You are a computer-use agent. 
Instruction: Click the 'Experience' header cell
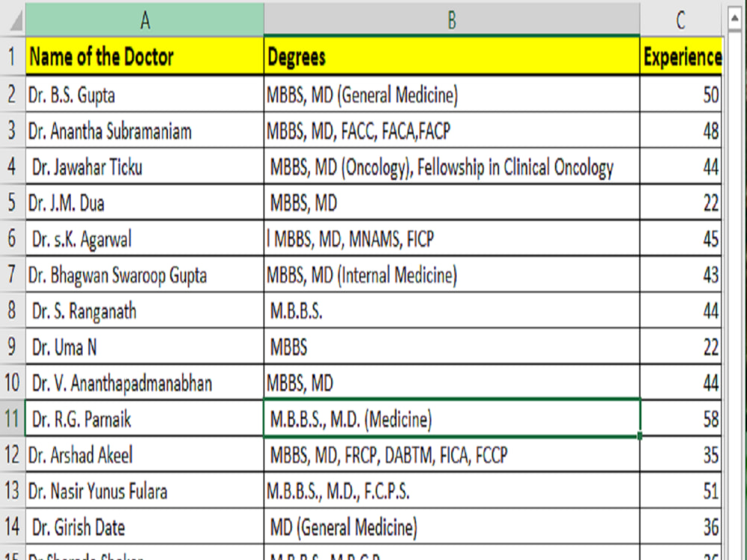(x=681, y=56)
